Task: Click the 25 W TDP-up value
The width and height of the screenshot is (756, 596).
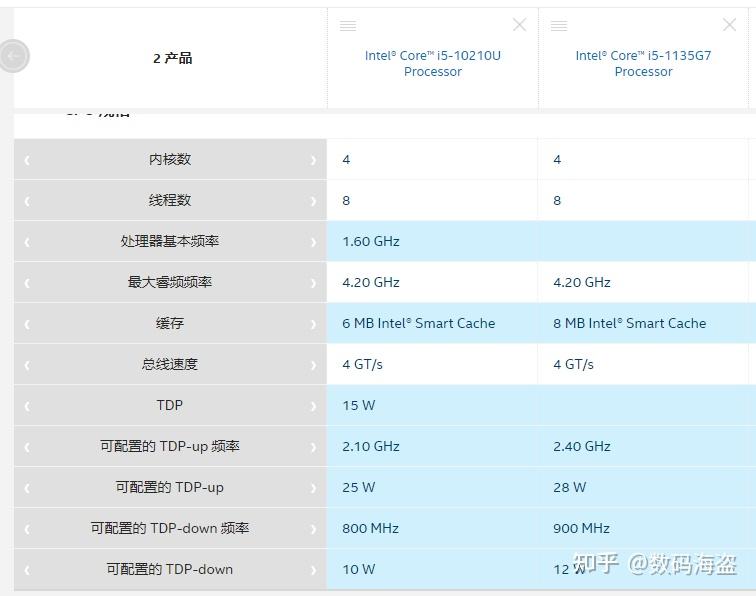Action: point(359,487)
